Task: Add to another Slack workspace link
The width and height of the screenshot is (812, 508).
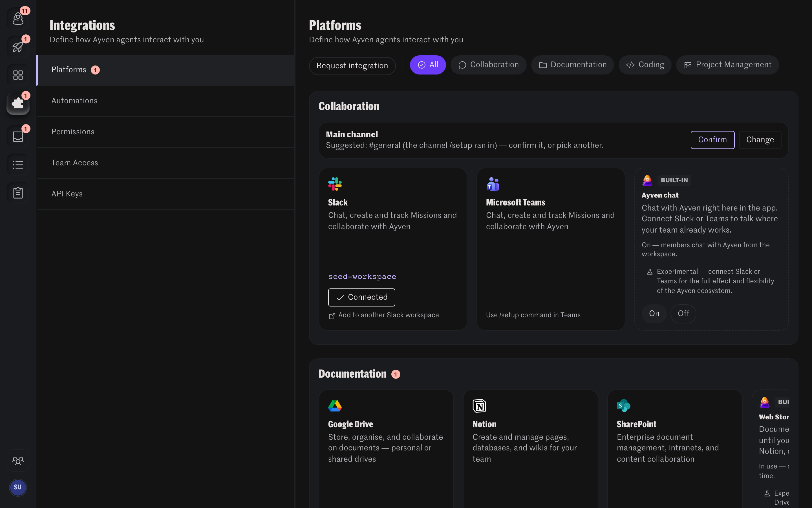Action: [388, 315]
